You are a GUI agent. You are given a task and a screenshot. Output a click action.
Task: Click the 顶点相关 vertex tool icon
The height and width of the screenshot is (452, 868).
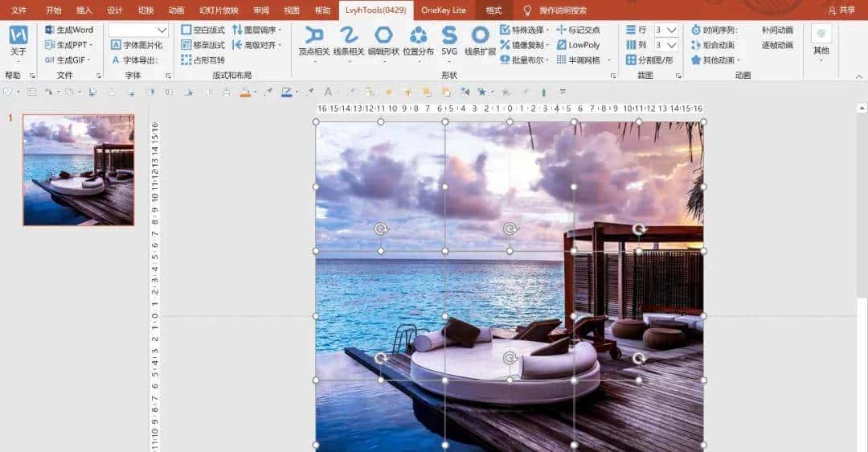tap(314, 35)
